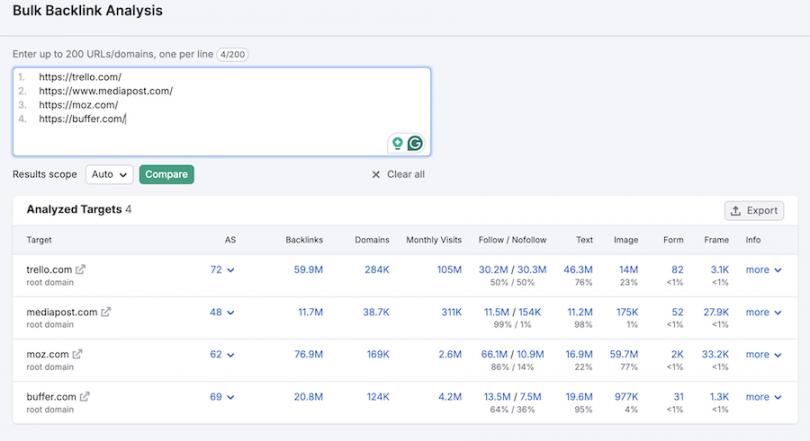This screenshot has width=810, height=441.
Task: Open buffer.com backlinks value 20.8M
Action: (308, 397)
